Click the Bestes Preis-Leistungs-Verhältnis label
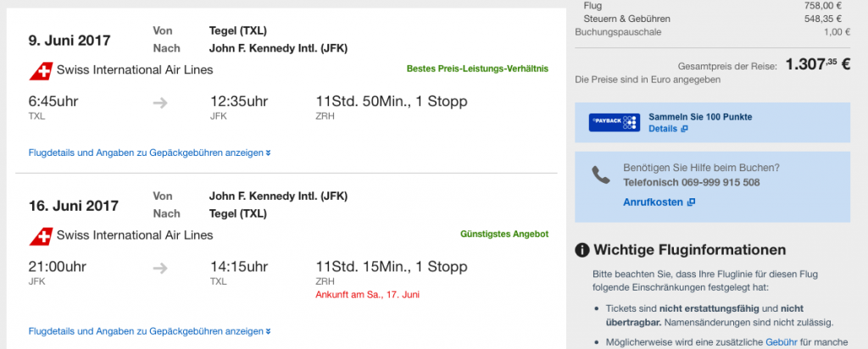 tap(477, 69)
